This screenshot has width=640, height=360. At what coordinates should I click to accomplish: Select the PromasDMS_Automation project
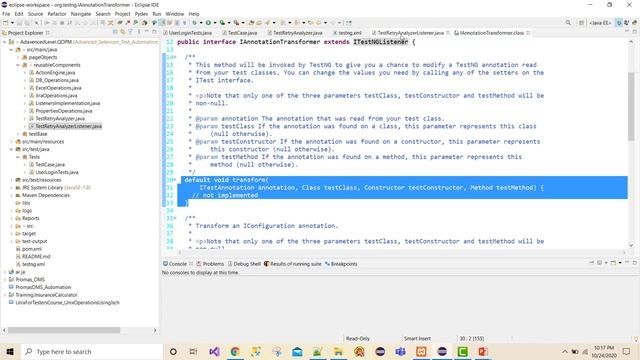click(x=43, y=287)
